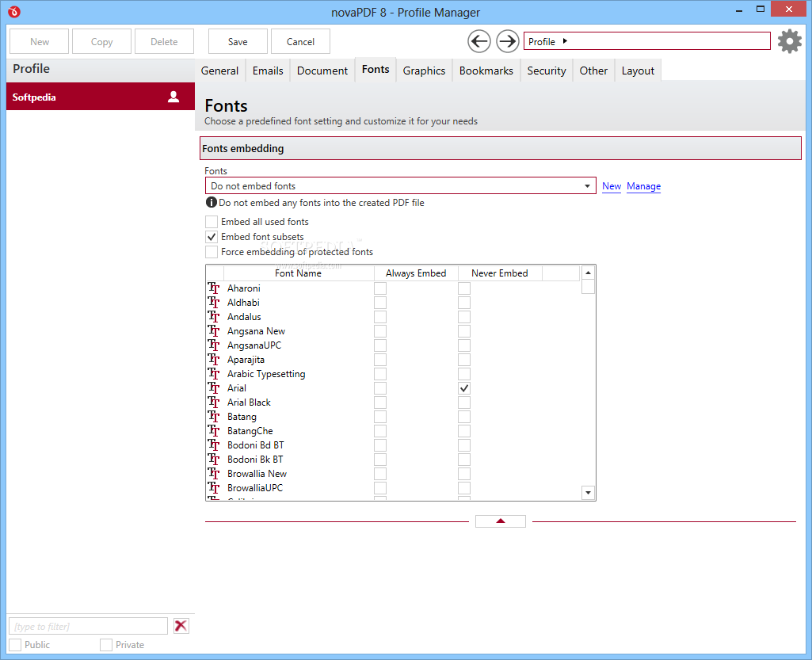
Task: Open the Security tab
Action: (x=547, y=71)
